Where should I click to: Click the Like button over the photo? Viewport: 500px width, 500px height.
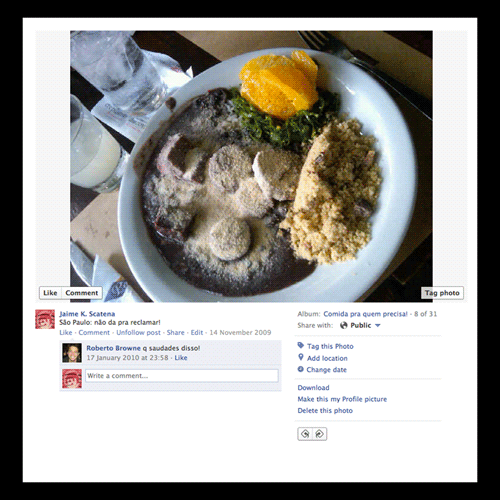pyautogui.click(x=50, y=293)
